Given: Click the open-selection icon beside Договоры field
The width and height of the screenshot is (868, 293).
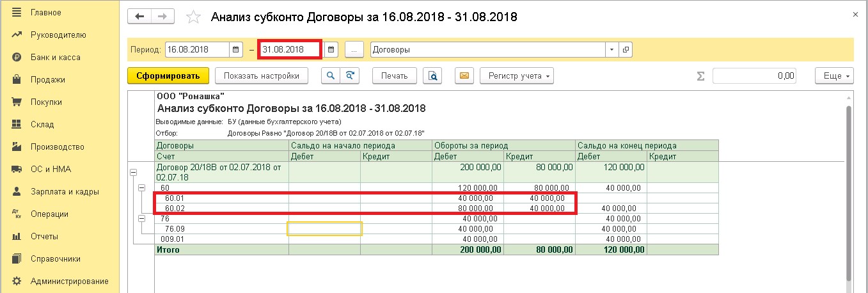Looking at the screenshot, I should pos(625,49).
